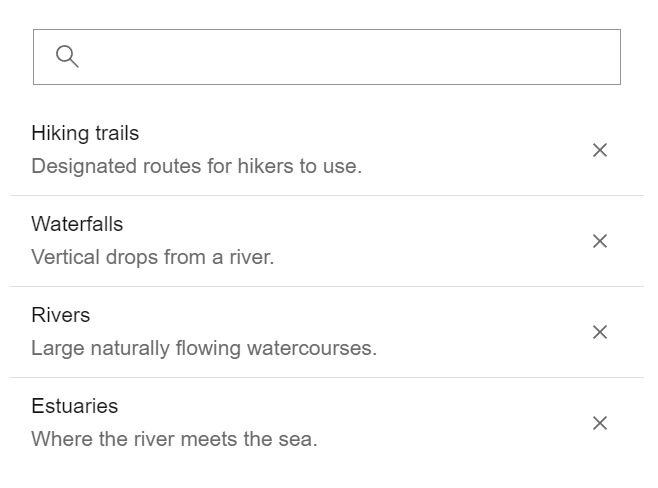
Task: Click the 'Waterfalls' title text
Action: pos(77,224)
